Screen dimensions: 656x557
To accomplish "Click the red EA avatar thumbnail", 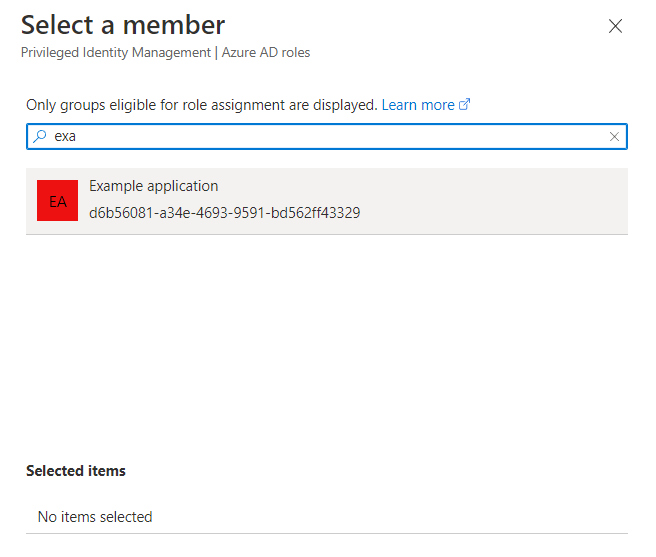I will point(57,200).
